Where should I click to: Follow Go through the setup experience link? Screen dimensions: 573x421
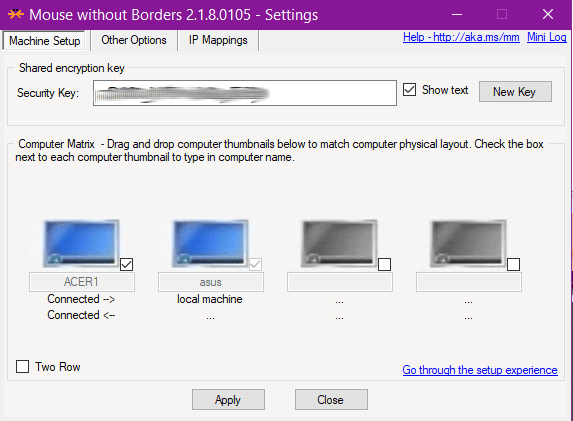480,370
